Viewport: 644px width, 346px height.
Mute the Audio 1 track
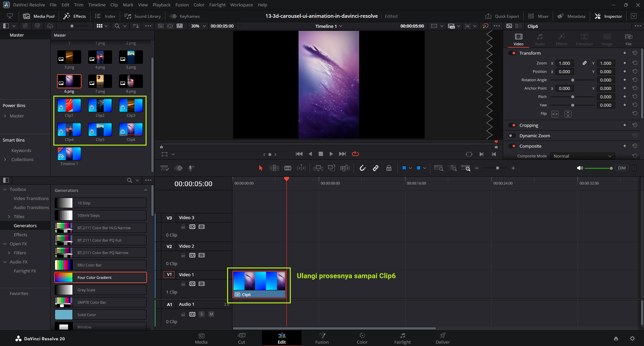tap(211, 314)
